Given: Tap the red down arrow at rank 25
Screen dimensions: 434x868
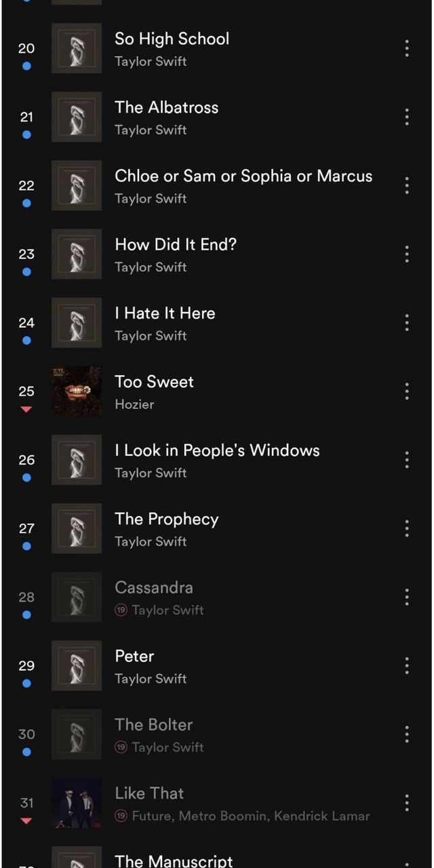Looking at the screenshot, I should tap(26, 409).
